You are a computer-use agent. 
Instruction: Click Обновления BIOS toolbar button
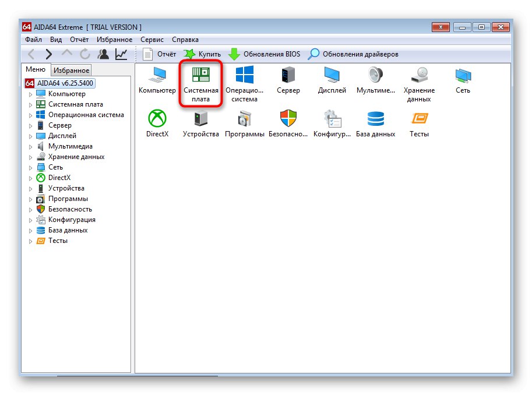265,54
